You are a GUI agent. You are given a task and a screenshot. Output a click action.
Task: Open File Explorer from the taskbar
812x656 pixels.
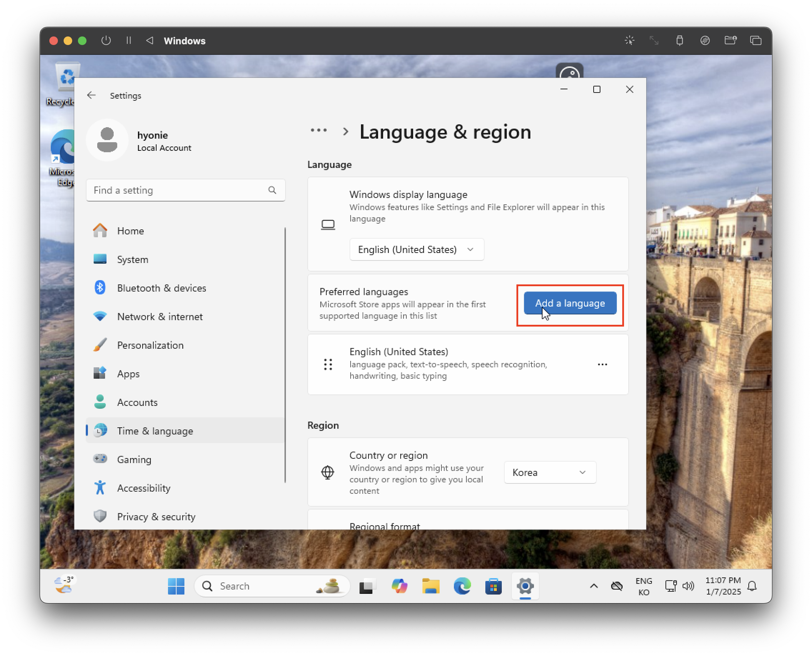coord(431,586)
